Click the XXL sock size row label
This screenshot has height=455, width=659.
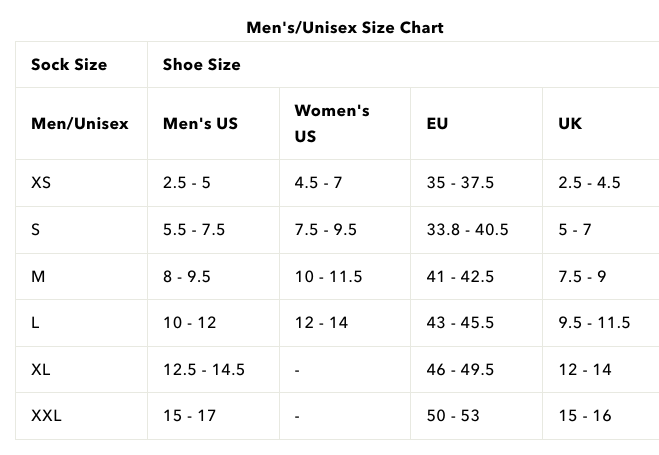pos(46,416)
